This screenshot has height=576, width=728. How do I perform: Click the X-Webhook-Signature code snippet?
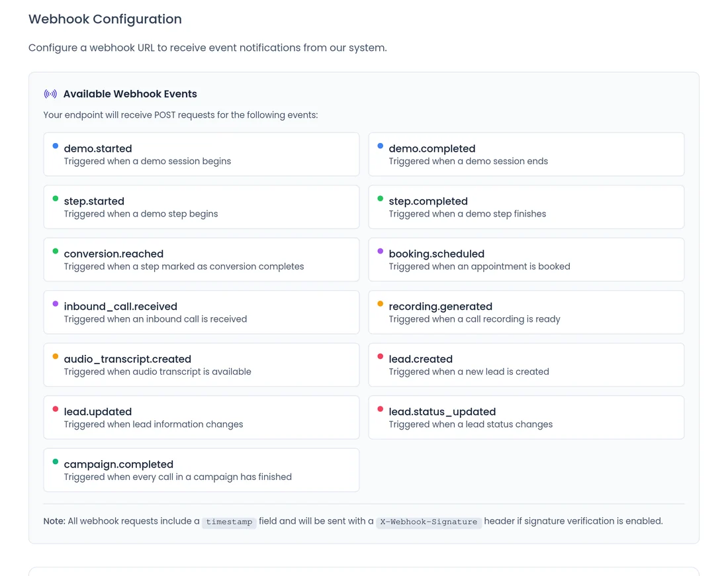click(x=429, y=522)
